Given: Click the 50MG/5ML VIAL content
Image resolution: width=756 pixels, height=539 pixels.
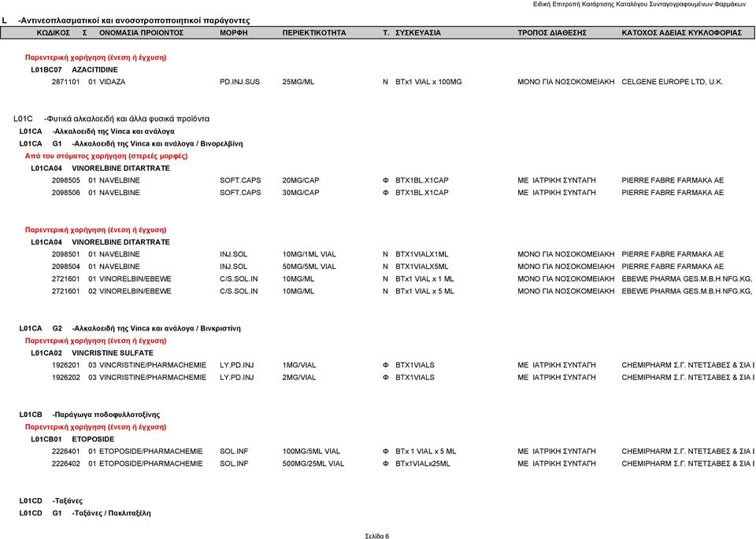Looking at the screenshot, I should click(x=309, y=267).
